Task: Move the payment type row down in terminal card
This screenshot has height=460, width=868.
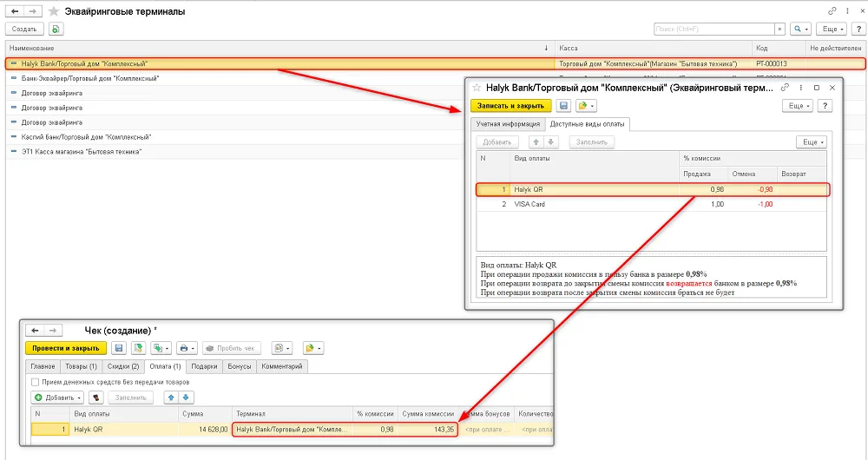Action: click(550, 142)
